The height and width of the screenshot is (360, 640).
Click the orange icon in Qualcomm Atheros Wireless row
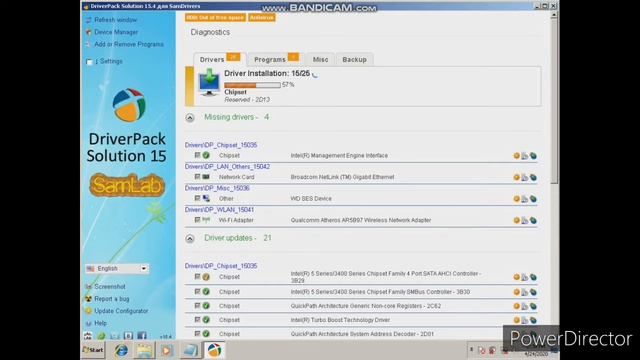tap(516, 220)
